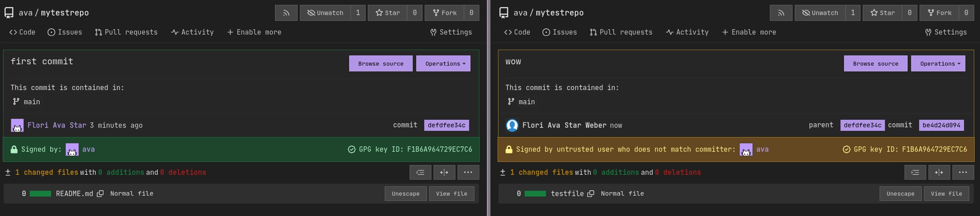Image resolution: width=980 pixels, height=216 pixels.
Task: Open parent commit defdfee34c in right panel
Action: click(x=863, y=125)
